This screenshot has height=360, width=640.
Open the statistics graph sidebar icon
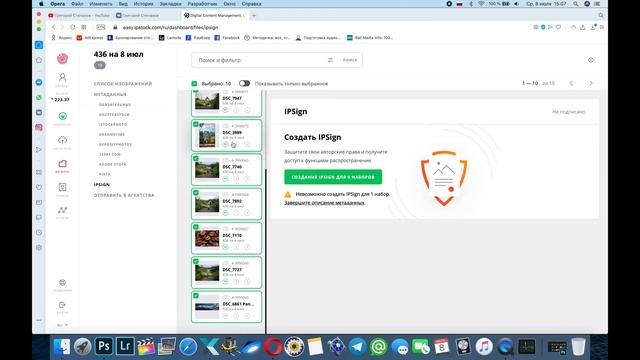click(62, 210)
